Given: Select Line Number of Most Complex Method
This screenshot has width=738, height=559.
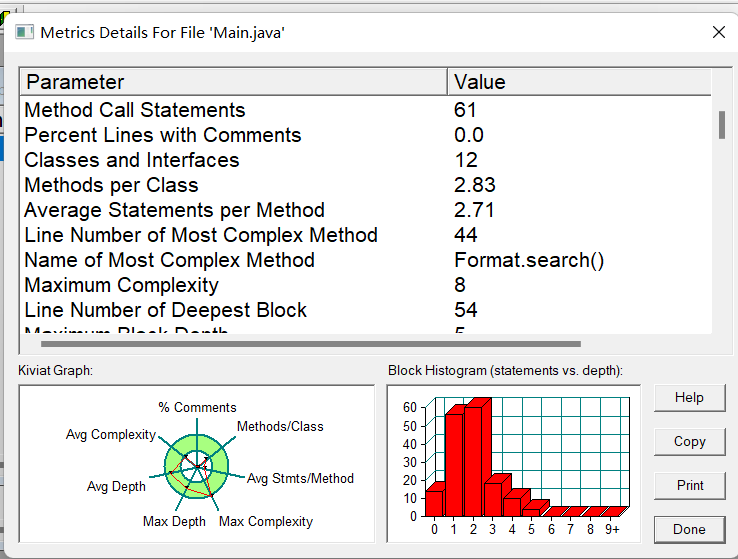Looking at the screenshot, I should [366, 235].
